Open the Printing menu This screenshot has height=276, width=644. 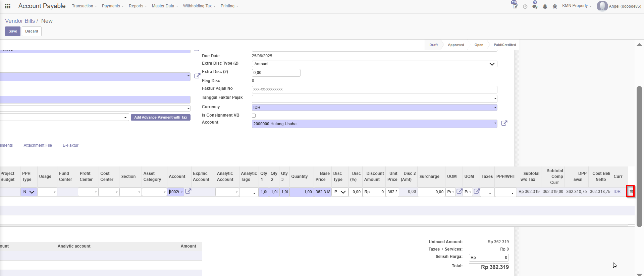(x=229, y=6)
